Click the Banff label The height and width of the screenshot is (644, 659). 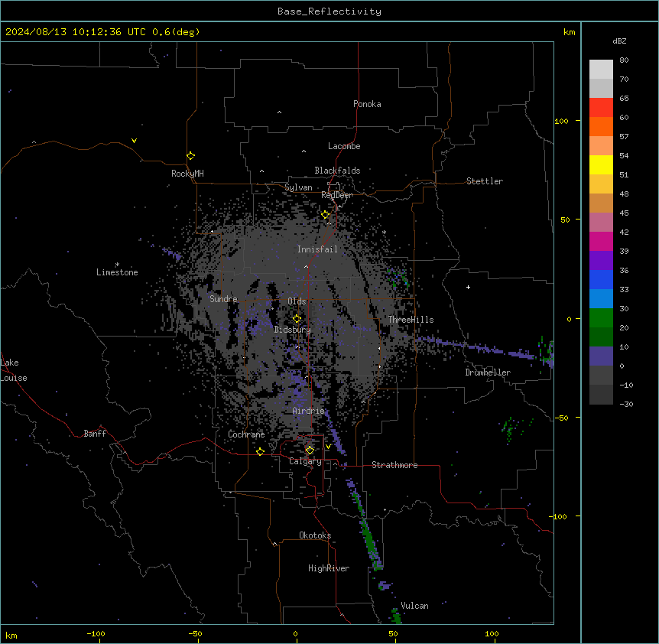pos(95,434)
